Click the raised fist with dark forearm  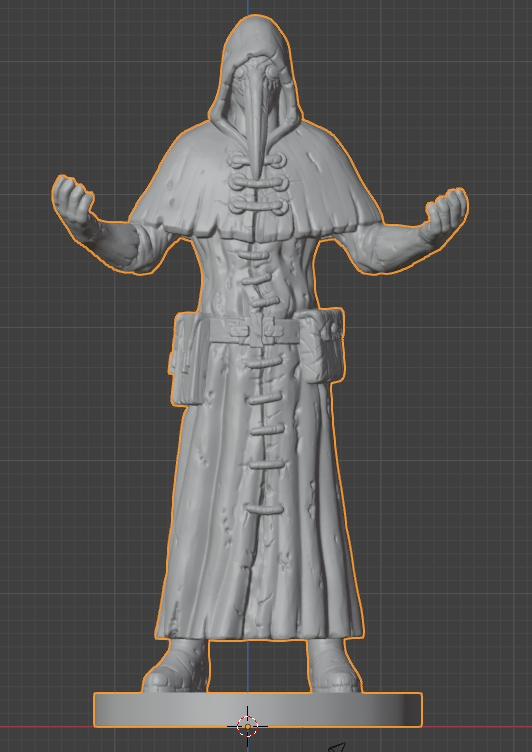74,199
